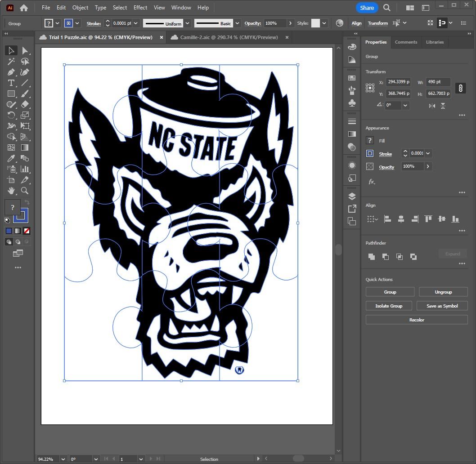476x464 pixels.
Task: Select the Direct Selection tool
Action: pyautogui.click(x=25, y=50)
